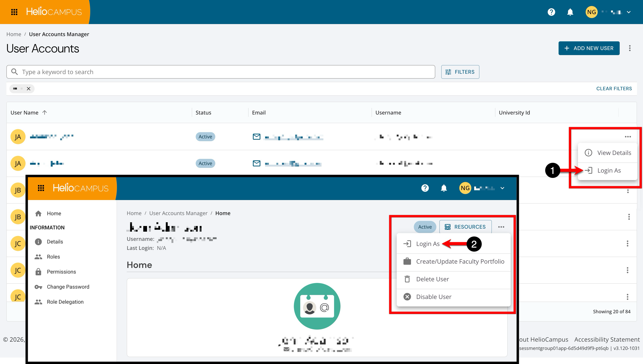Click the University Id column header
The height and width of the screenshot is (364, 643).
click(514, 113)
